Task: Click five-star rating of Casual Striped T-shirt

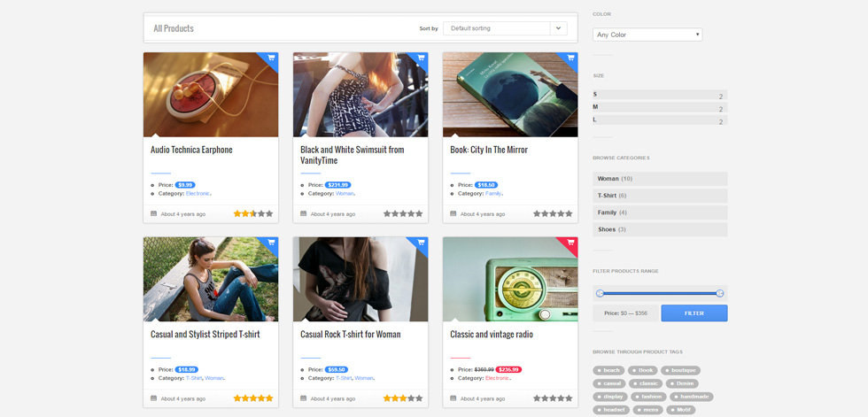Action: (253, 398)
